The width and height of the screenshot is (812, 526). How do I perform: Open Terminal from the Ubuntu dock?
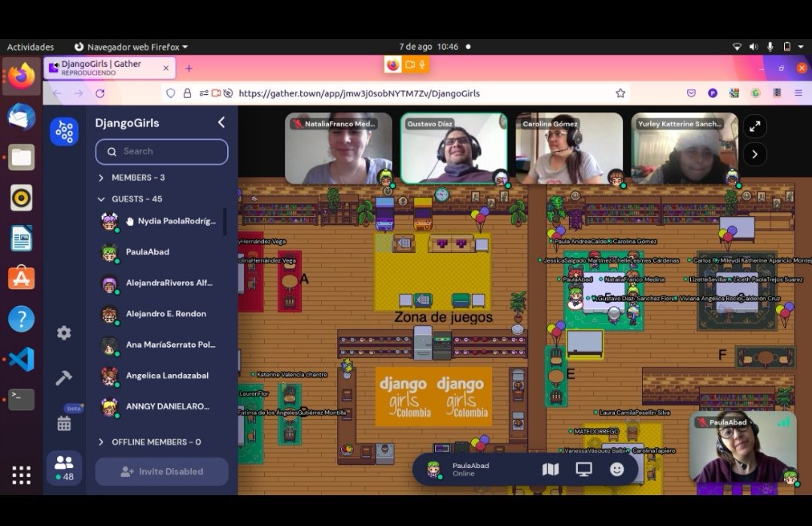pos(21,399)
